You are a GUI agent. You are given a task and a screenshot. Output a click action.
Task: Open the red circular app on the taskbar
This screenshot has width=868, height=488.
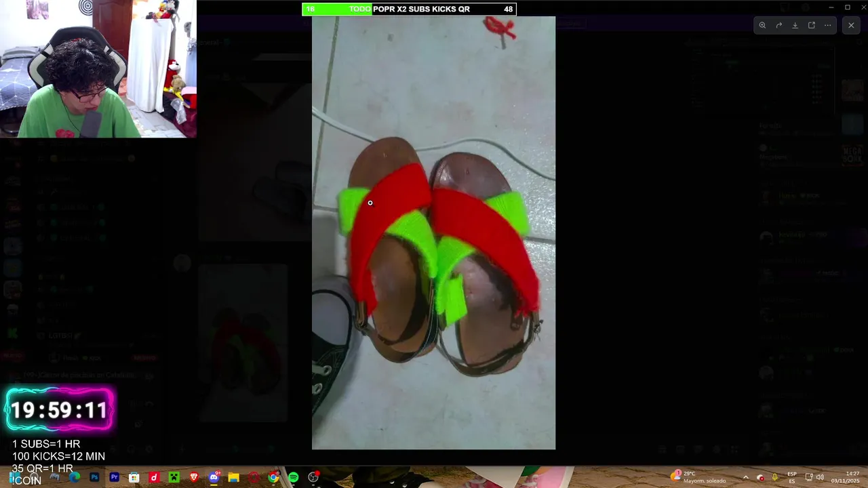click(254, 478)
